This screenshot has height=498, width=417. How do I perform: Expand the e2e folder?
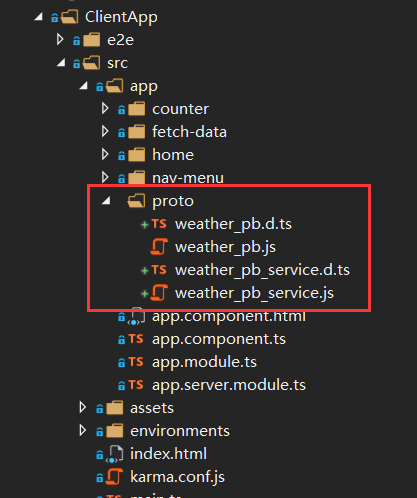pos(60,39)
